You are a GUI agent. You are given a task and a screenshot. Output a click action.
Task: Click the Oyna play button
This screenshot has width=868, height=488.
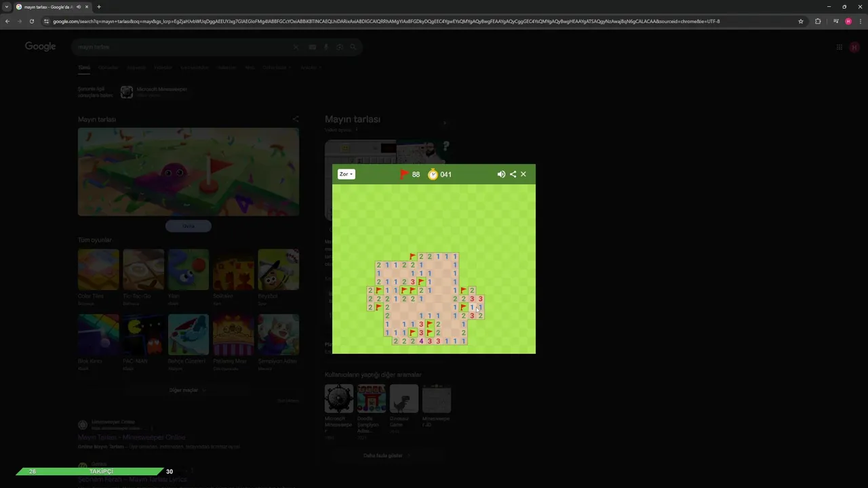click(189, 226)
